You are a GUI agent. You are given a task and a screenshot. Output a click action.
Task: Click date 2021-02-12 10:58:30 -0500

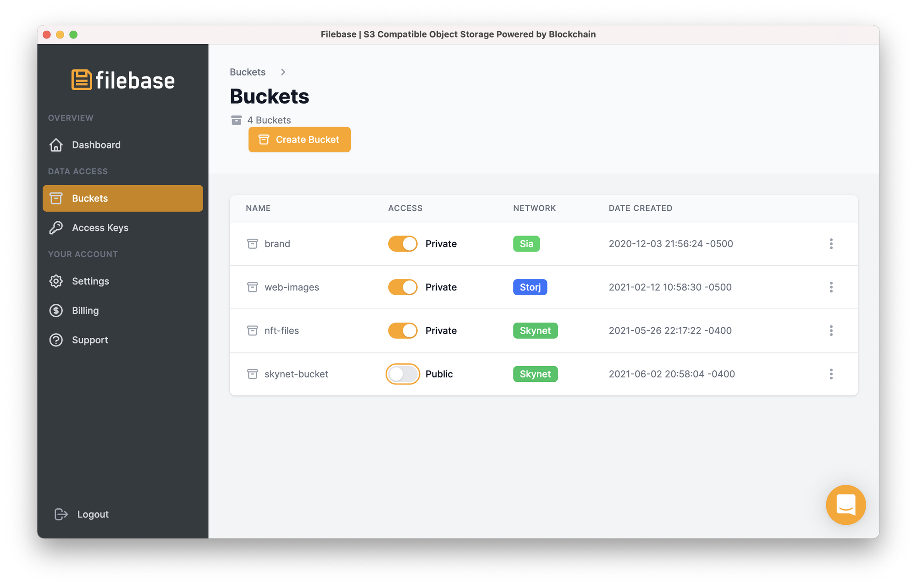tap(670, 287)
